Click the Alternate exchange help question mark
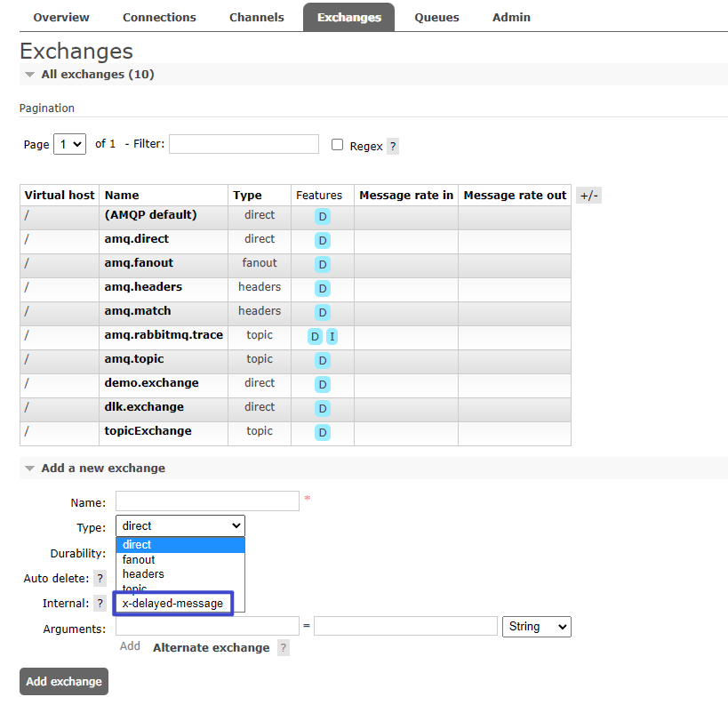Image resolution: width=728 pixels, height=705 pixels. (x=284, y=648)
